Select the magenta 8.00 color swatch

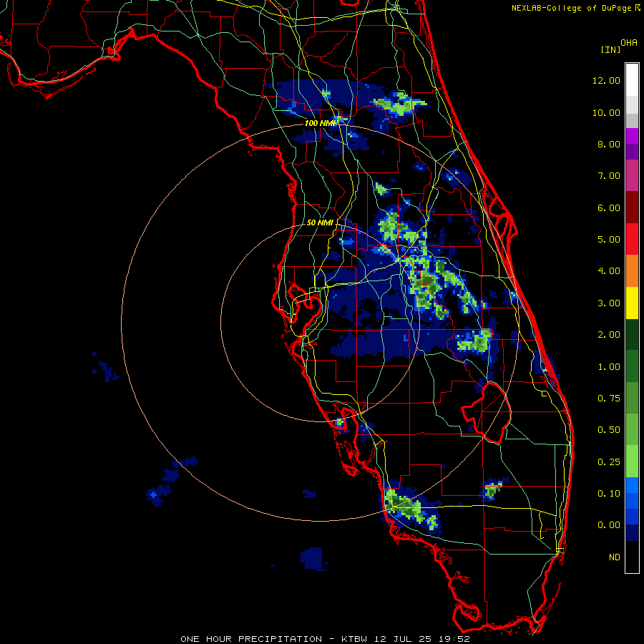632,136
